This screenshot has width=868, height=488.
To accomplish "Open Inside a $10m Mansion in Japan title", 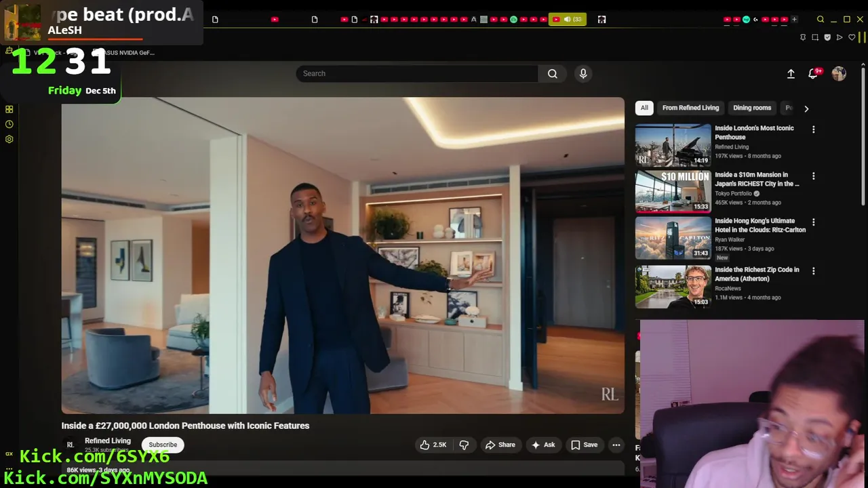I will (x=757, y=179).
